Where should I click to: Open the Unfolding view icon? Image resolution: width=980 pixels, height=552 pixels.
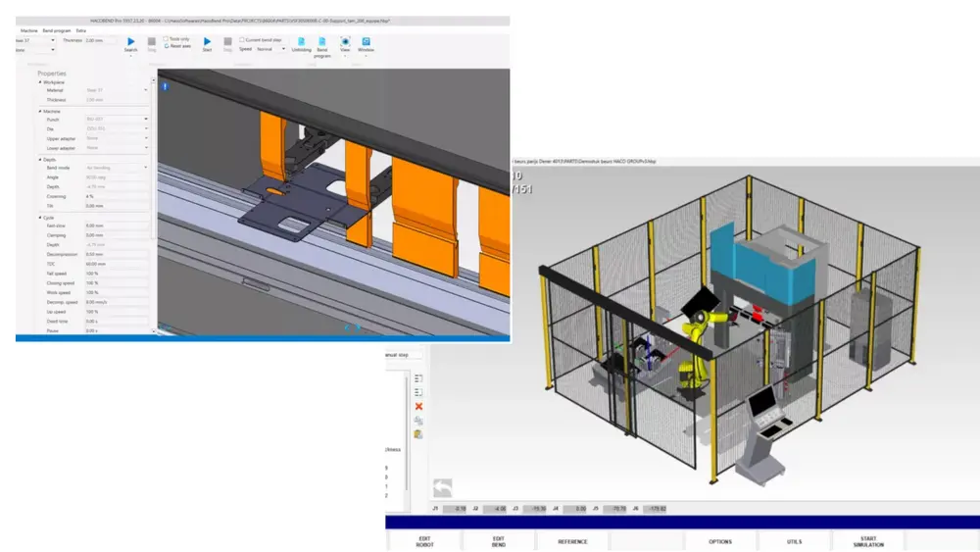pos(301,41)
